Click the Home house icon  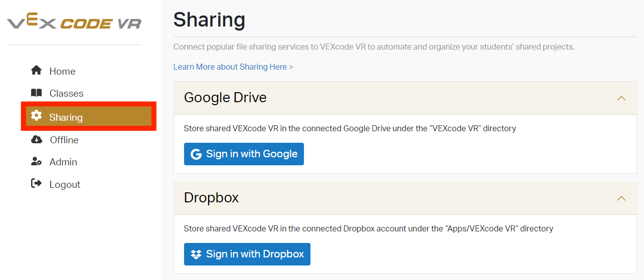tap(36, 71)
